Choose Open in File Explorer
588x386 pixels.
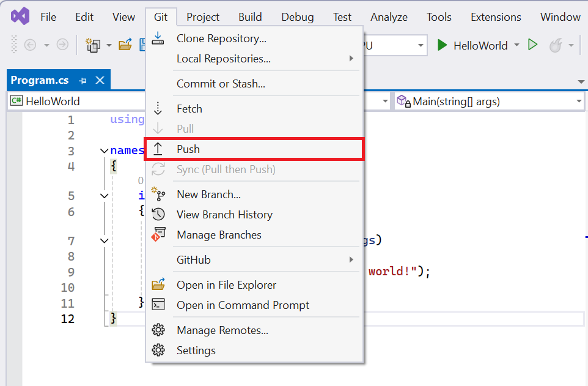(226, 284)
